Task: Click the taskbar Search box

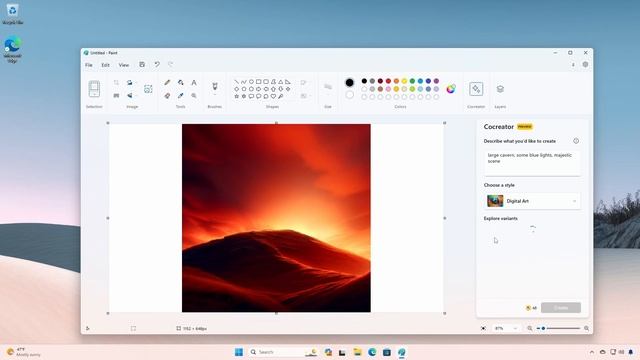Action: coord(284,352)
